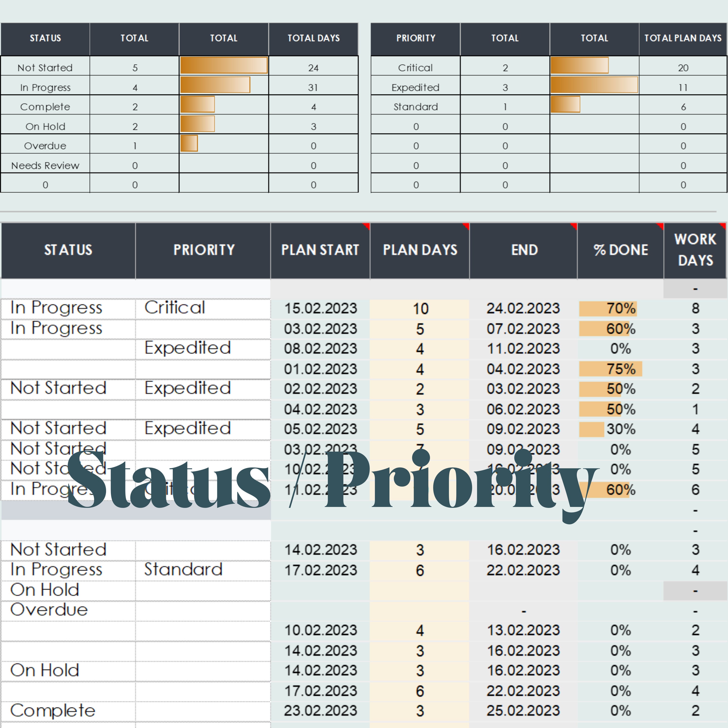Click the Overdue status data bar
728x728 pixels.
pos(189,144)
